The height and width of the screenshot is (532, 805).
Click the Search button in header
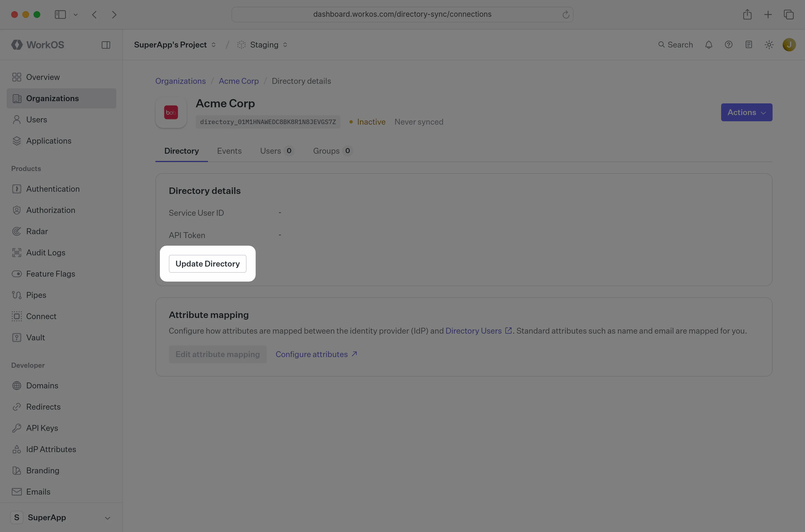[675, 45]
